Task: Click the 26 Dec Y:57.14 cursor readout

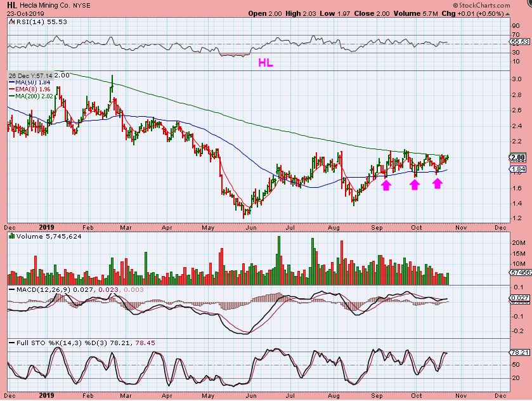Action: pos(30,76)
